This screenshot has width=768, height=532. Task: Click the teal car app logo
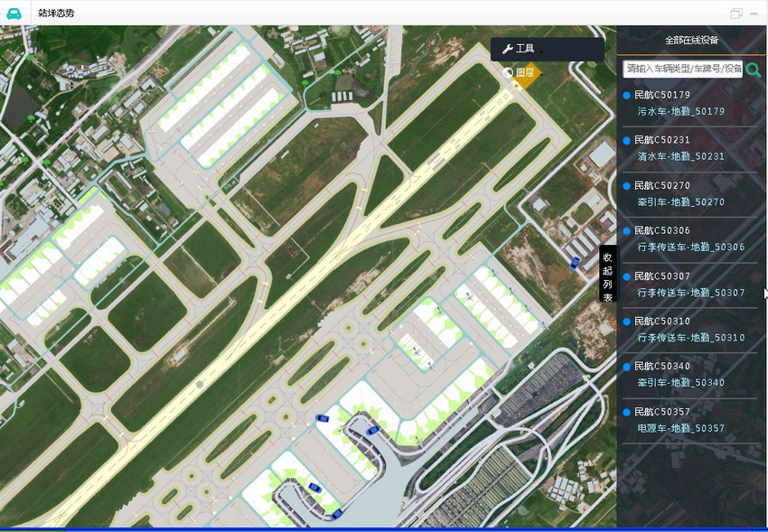click(14, 13)
